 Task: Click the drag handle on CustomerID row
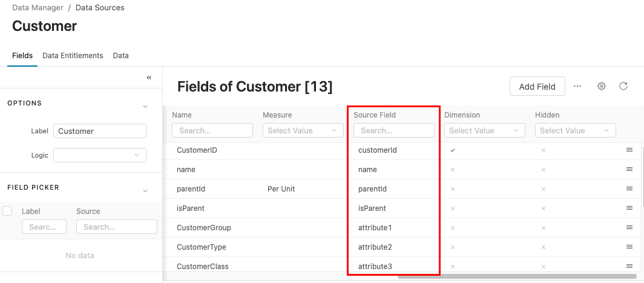tap(629, 150)
